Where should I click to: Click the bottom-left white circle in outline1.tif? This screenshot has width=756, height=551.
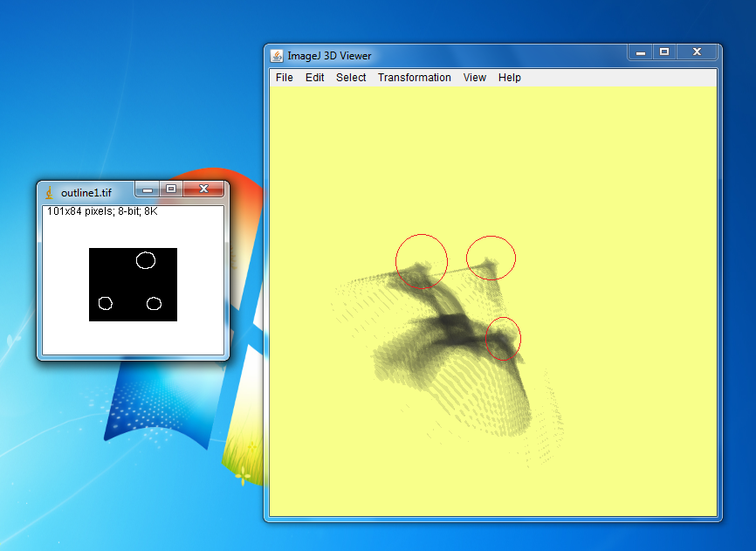coord(106,303)
